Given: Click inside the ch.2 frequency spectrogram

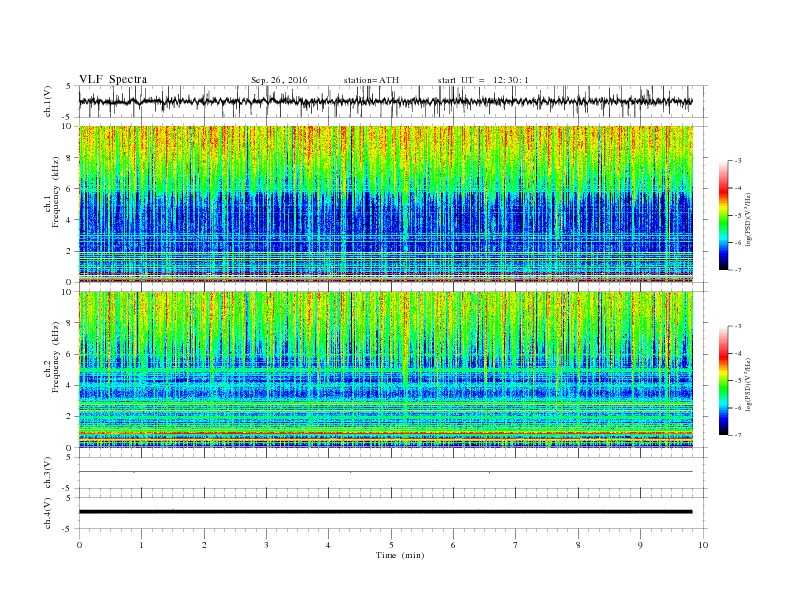Looking at the screenshot, I should coord(385,369).
